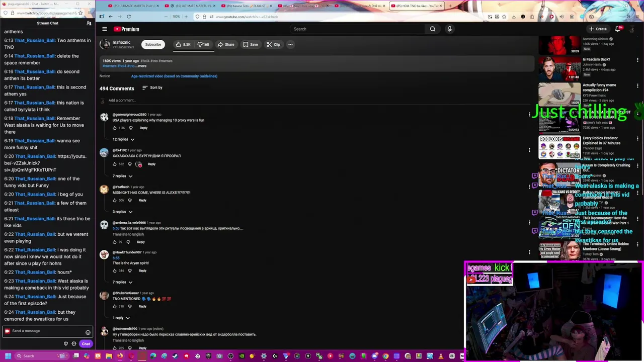Image resolution: width=644 pixels, height=362 pixels.
Task: Open emote picker in Twitch chat
Action: tap(88, 332)
